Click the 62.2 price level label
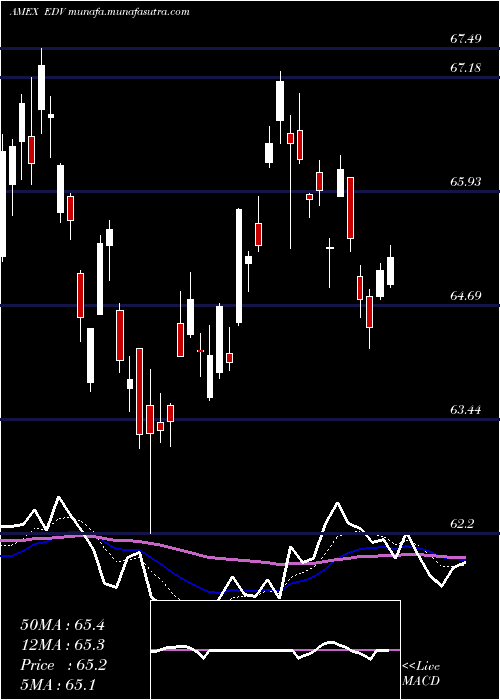The height and width of the screenshot is (700, 500). pyautogui.click(x=462, y=523)
